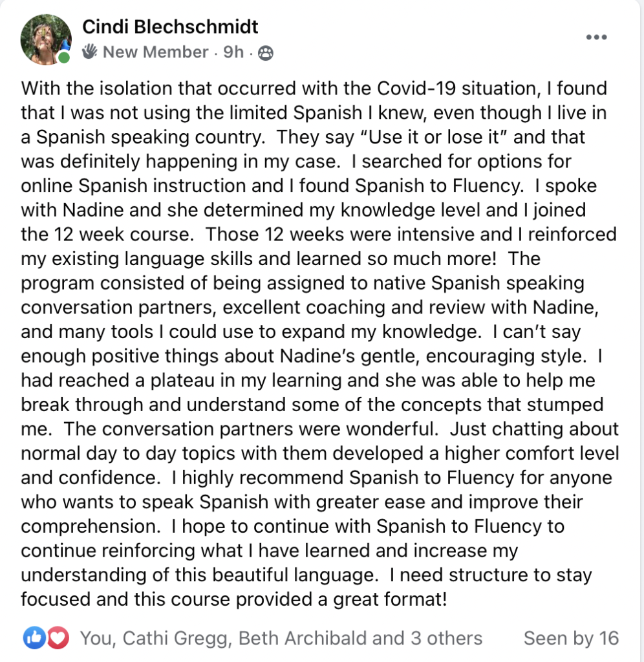Click the word "Covid-19" in the post
Image resolution: width=644 pixels, height=662 pixels.
tap(416, 89)
